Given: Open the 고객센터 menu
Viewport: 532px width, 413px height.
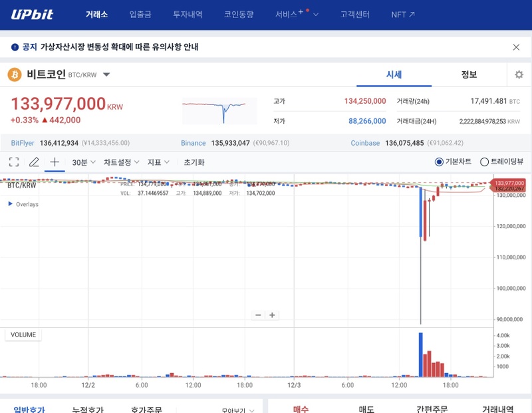Looking at the screenshot, I should [x=355, y=14].
